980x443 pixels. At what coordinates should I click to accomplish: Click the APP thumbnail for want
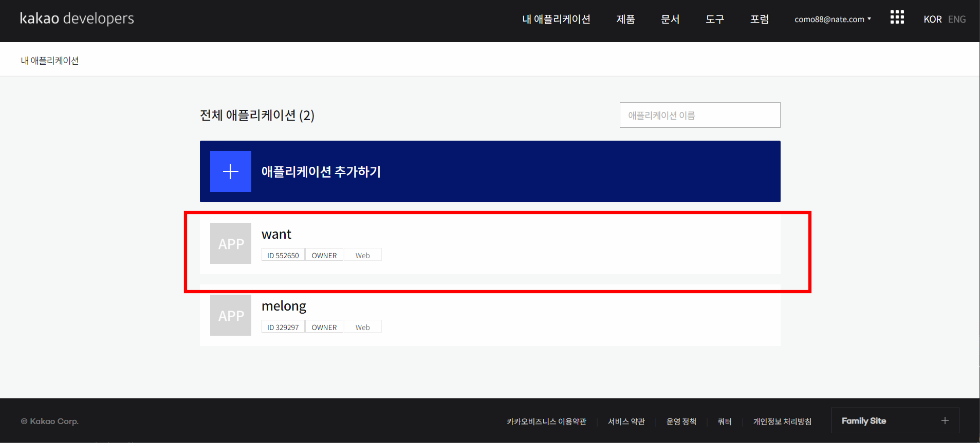(231, 243)
